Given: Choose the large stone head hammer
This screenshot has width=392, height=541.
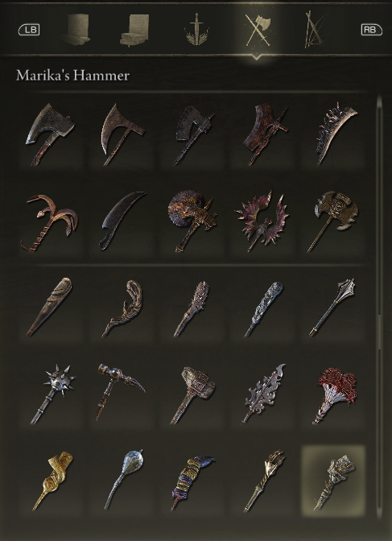Looking at the screenshot, I should [192, 394].
